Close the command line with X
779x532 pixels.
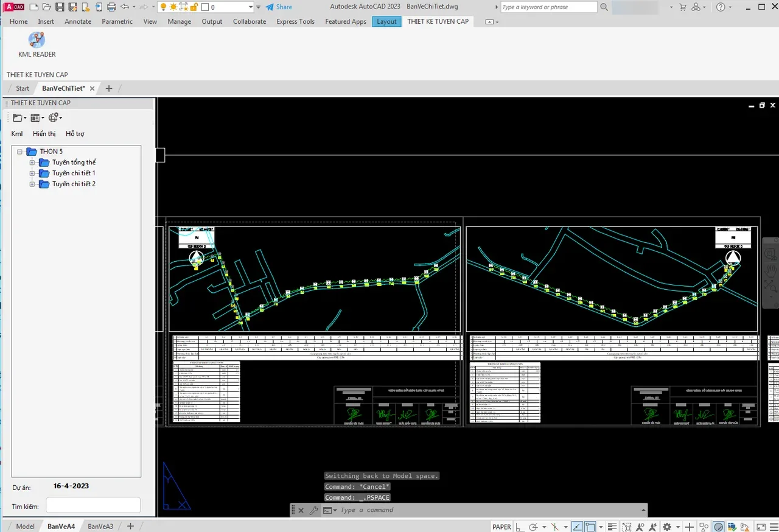tap(301, 510)
